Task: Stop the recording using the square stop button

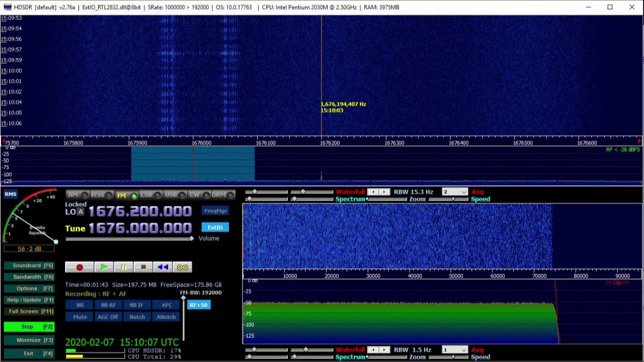Action: tap(143, 267)
